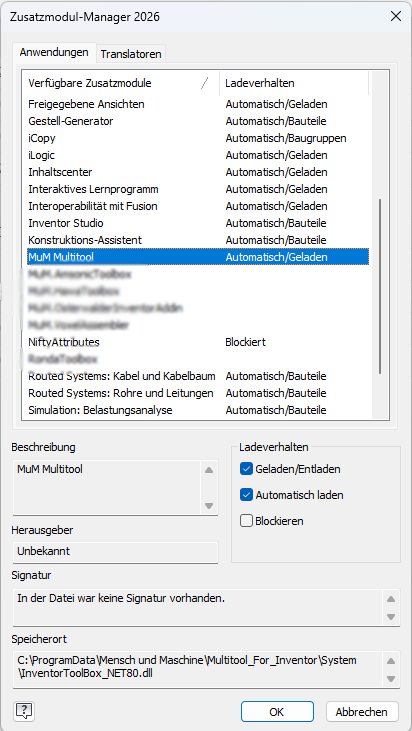Image resolution: width=412 pixels, height=731 pixels.
Task: Uncheck the Geladen/Entladen checkbox
Action: [246, 469]
